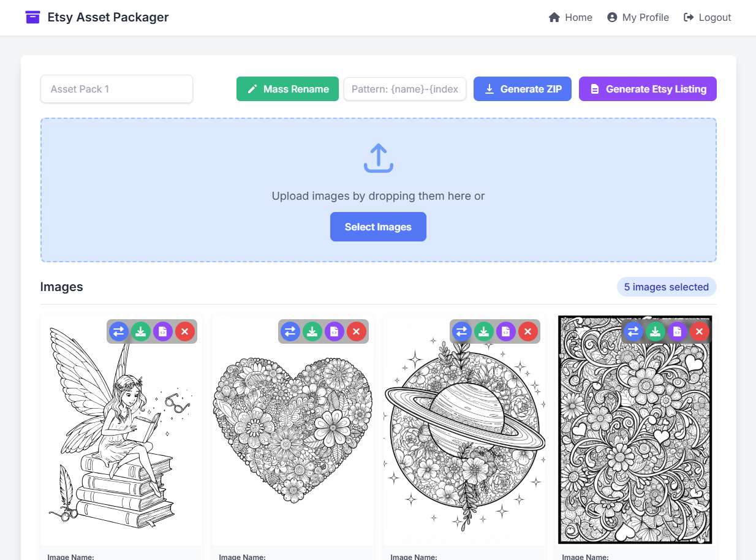The height and width of the screenshot is (560, 756).
Task: Click the swap icon on the fairy image
Action: tap(118, 331)
